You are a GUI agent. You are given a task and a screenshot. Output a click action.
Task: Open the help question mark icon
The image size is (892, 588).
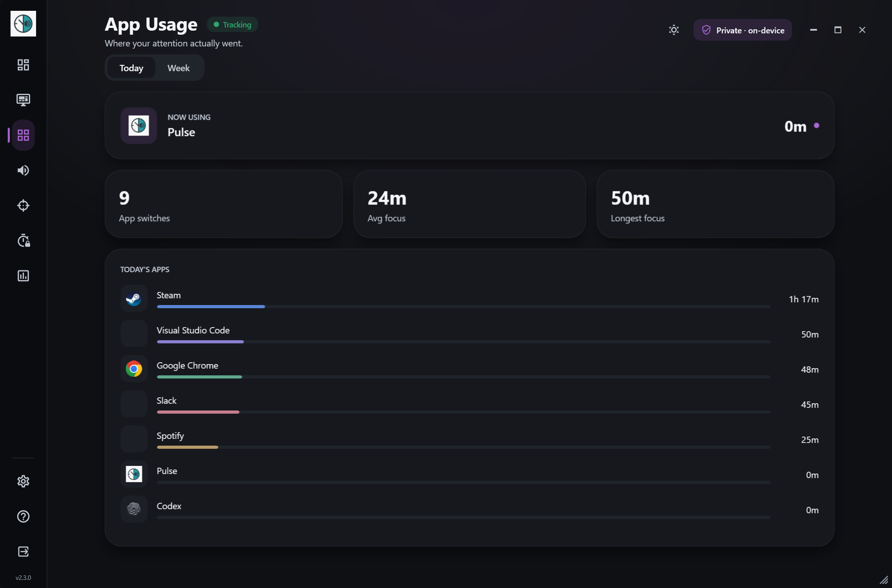click(23, 516)
